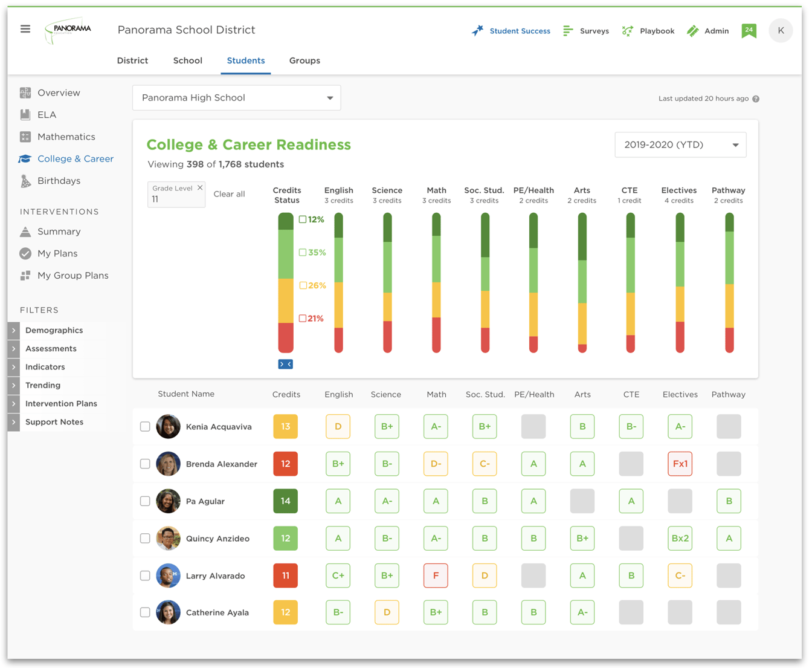Check the 12% credits status checkbox
The width and height of the screenshot is (812, 668).
[x=303, y=219]
